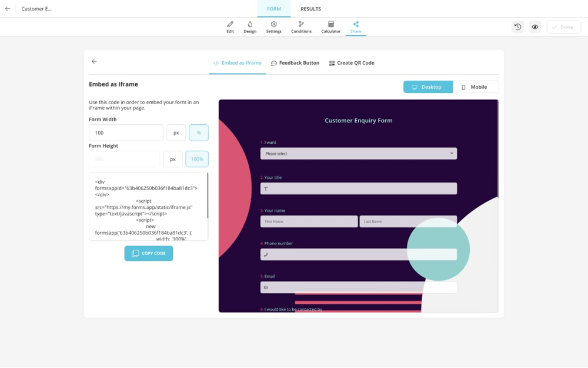Toggle 100% option for Form Height
Image resolution: width=588 pixels, height=368 pixels.
tap(197, 159)
